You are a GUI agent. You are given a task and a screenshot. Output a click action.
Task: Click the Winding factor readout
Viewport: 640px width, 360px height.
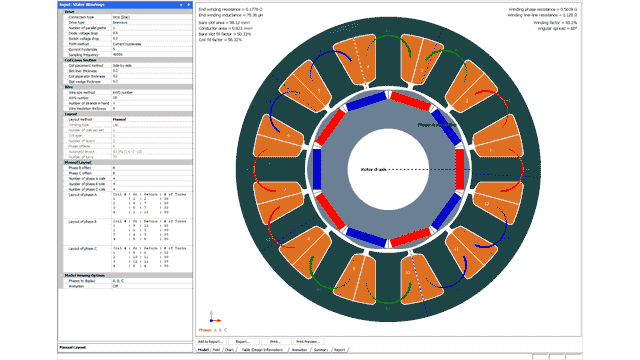(555, 22)
